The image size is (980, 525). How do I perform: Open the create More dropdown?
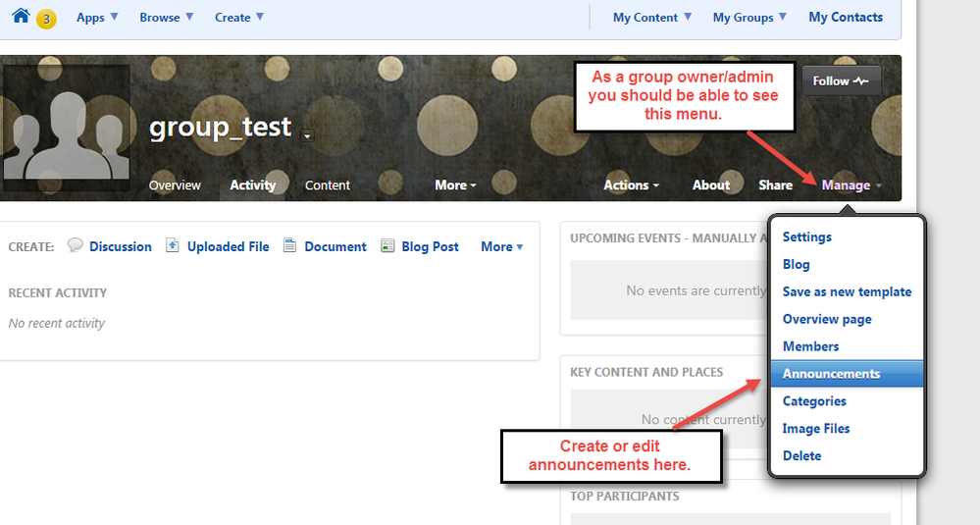coord(502,247)
